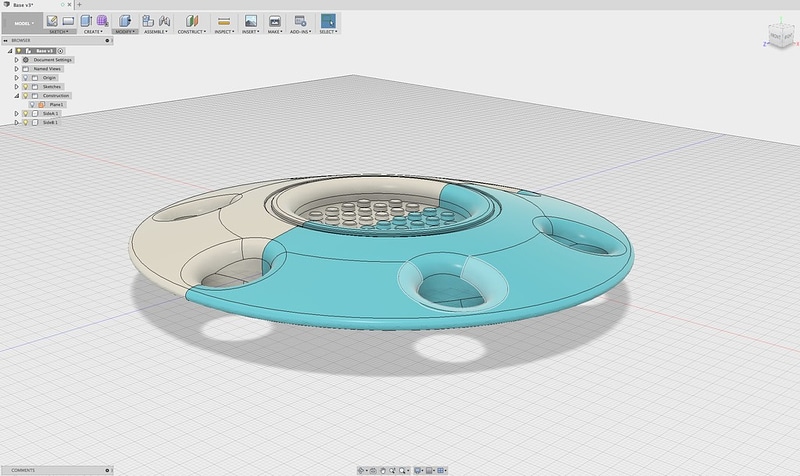Click the Make 3D print icon
The height and width of the screenshot is (476, 800).
(x=274, y=21)
